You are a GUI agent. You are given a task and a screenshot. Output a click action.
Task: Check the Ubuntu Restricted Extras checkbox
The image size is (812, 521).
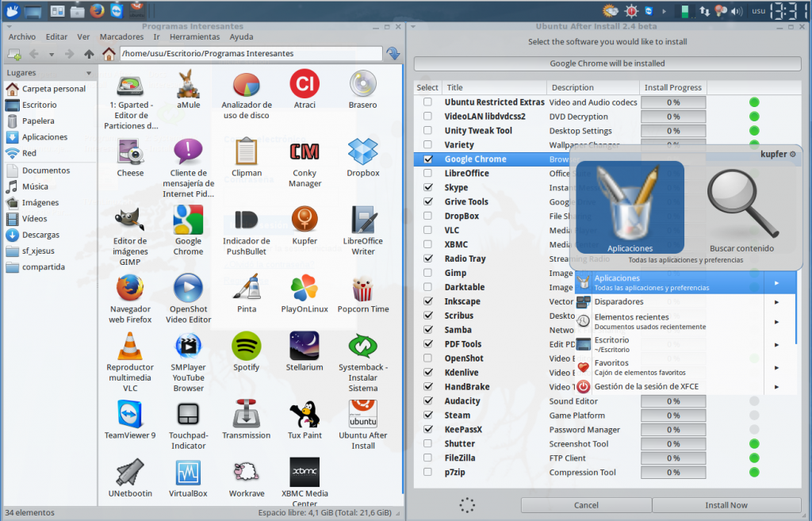coord(427,102)
